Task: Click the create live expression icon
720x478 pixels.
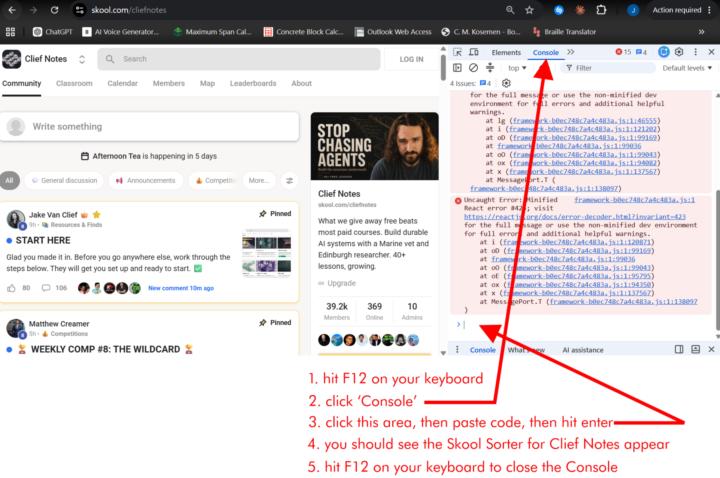Action: pyautogui.click(x=490, y=68)
